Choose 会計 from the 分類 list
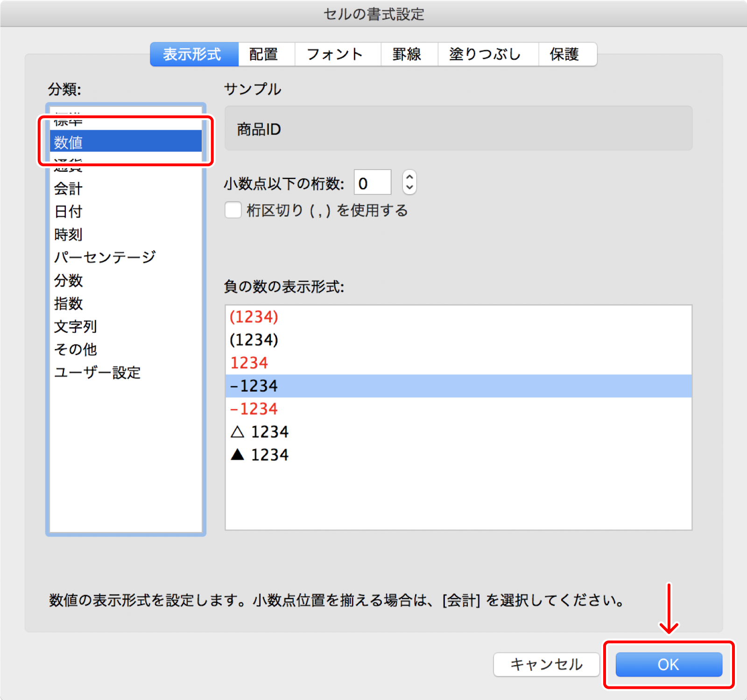Viewport: 747px width, 700px height. click(x=68, y=189)
